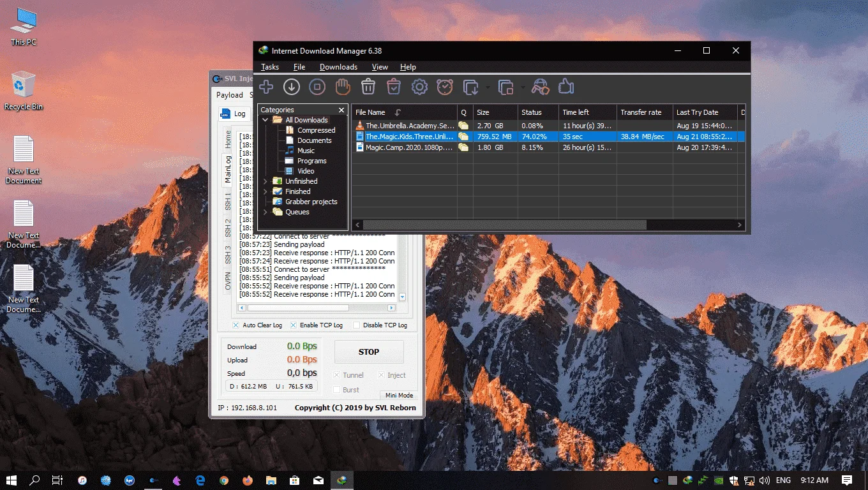868x490 pixels.
Task: Click the Stop Queue icon
Action: [x=505, y=87]
